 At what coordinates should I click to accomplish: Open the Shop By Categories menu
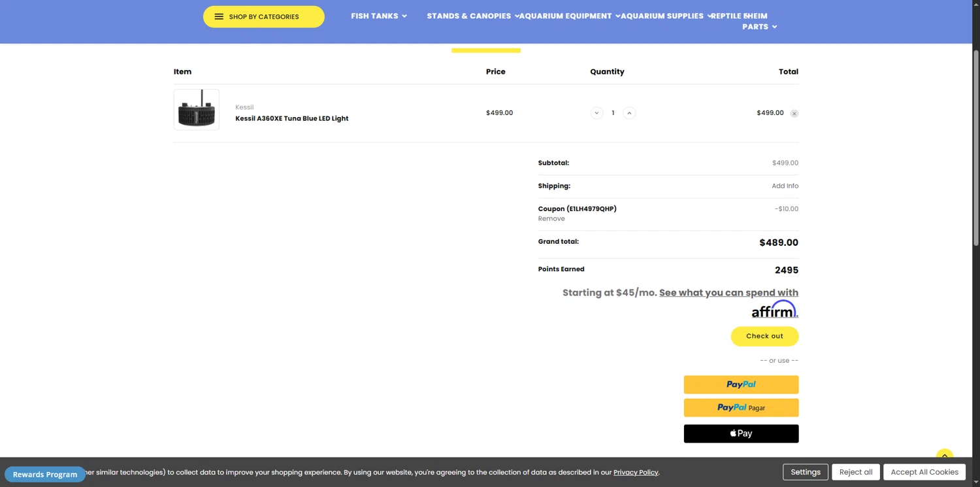263,16
